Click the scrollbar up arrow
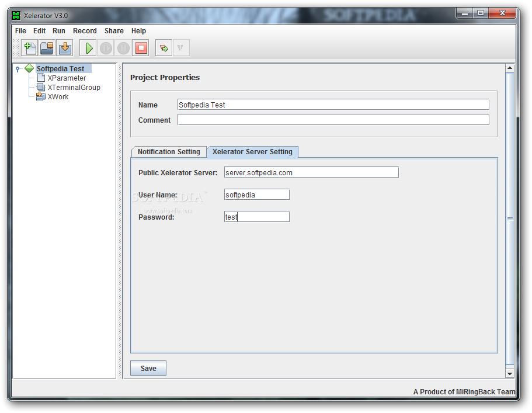The image size is (532, 413). tap(510, 68)
